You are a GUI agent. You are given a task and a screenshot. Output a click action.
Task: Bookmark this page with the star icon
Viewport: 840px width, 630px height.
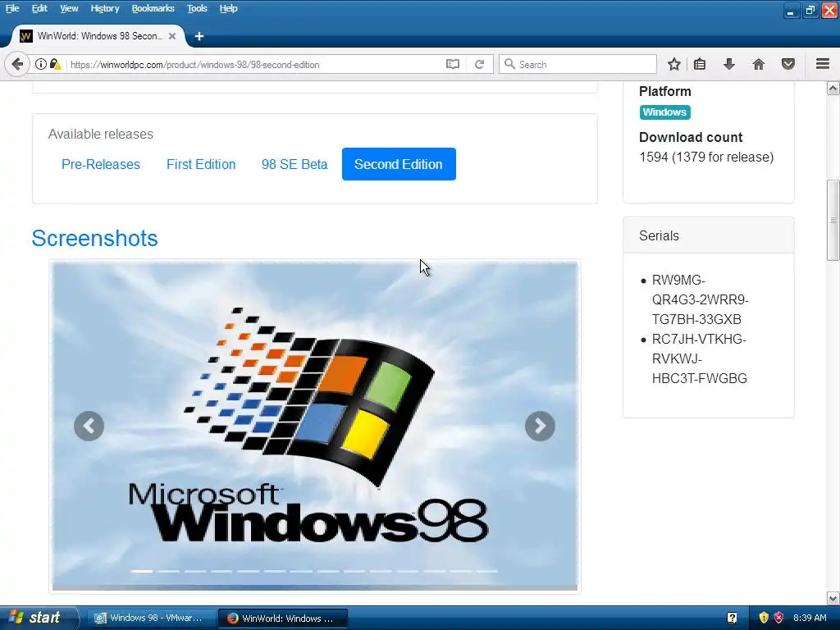point(674,64)
